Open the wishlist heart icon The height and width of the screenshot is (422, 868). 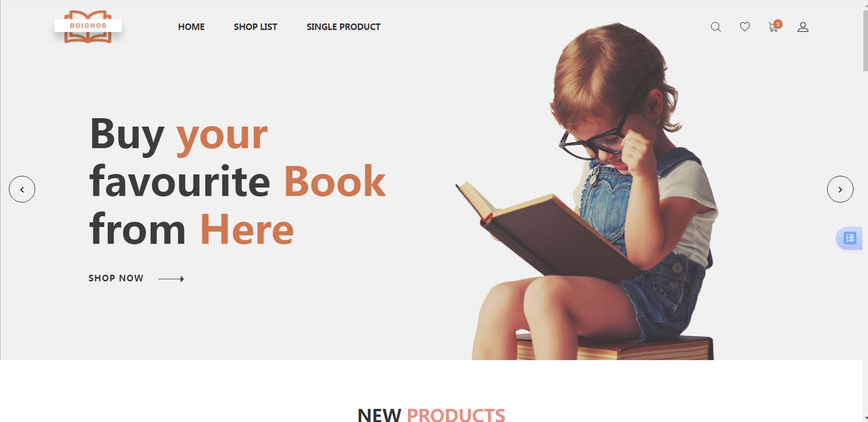pos(745,27)
